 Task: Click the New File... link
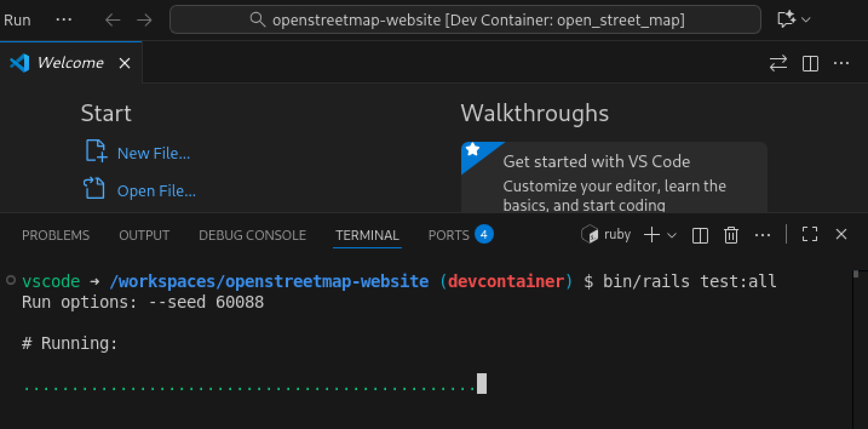pyautogui.click(x=153, y=153)
